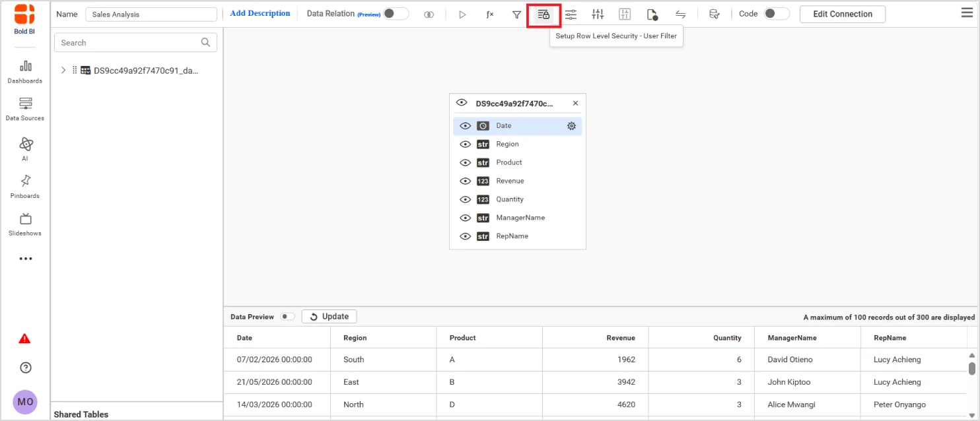The image size is (980, 421).
Task: Click the cell David Otieno
Action: [x=808, y=360]
